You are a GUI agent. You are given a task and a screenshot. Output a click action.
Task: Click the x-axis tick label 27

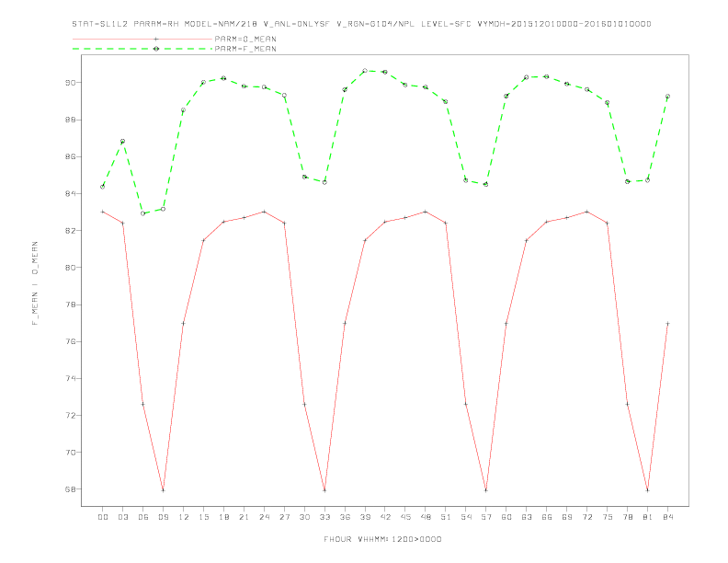pos(284,517)
